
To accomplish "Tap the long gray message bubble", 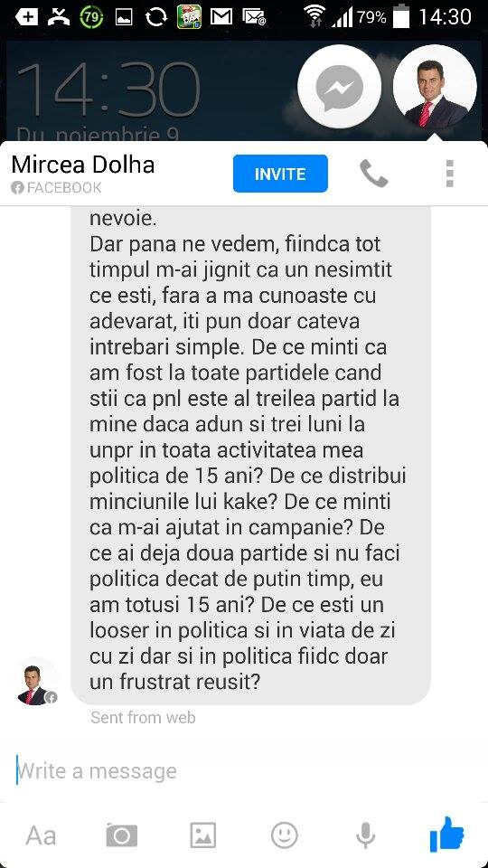I will coord(250,455).
